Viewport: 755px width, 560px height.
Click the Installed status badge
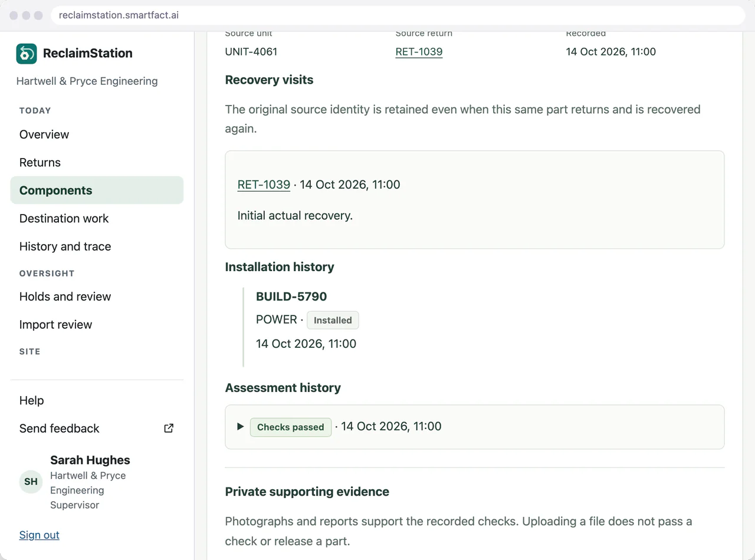333,320
